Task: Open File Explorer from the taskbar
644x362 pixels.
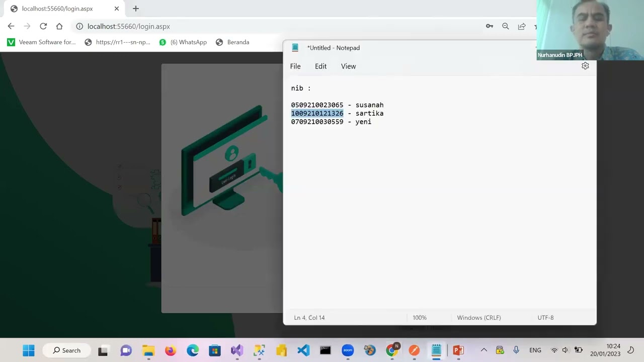Action: [x=148, y=350]
